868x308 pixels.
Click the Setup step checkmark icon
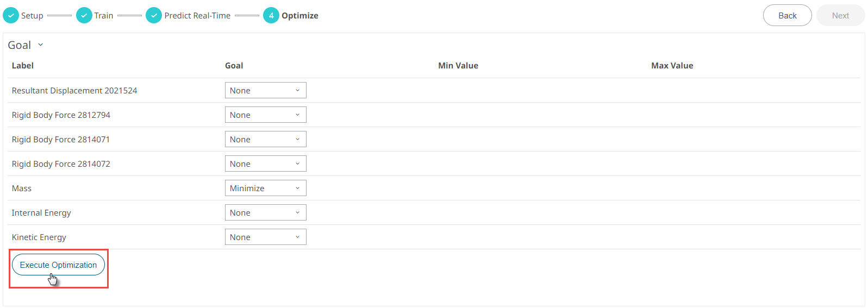(11, 16)
